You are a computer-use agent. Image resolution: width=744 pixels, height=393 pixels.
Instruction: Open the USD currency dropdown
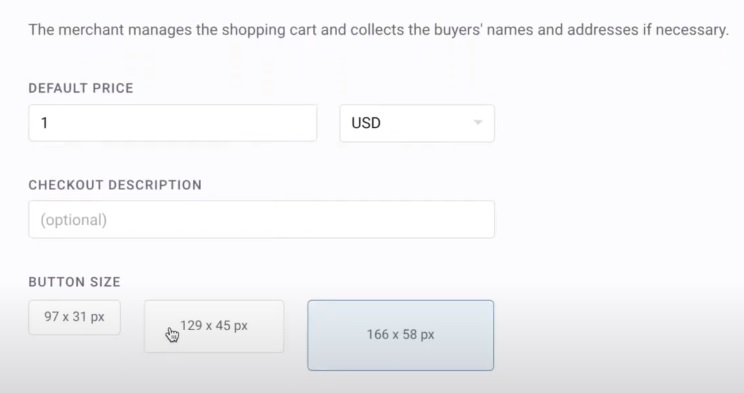pyautogui.click(x=417, y=123)
